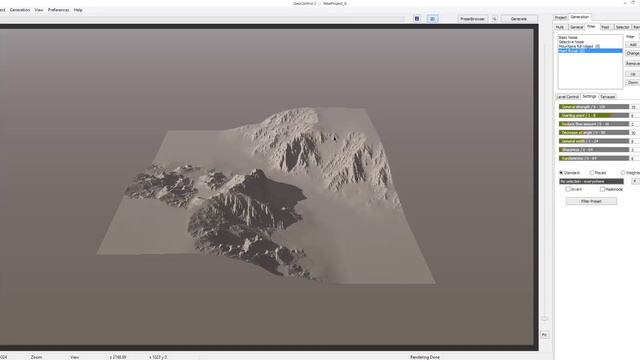Viewport: 640px width, 360px height.
Task: Adjust the Randomness slider
Action: [x=594, y=158]
